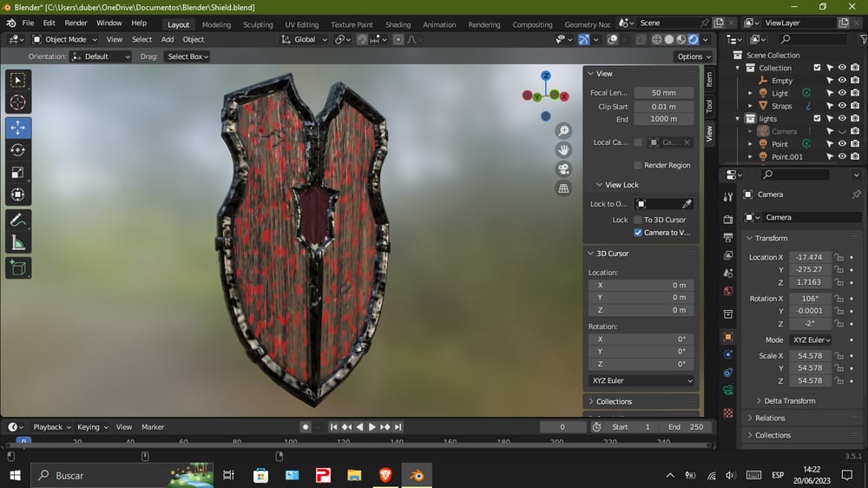This screenshot has width=868, height=488.
Task: Open the Add menu in viewport header
Action: [168, 40]
